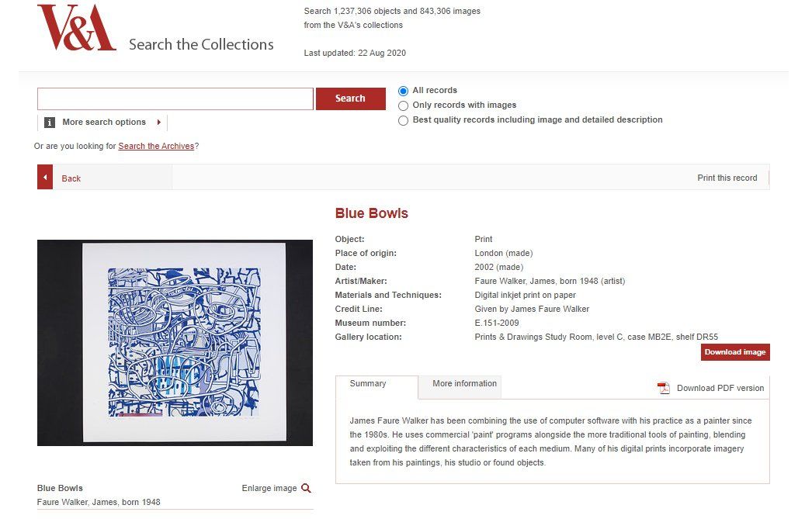
Task: Expand the More search options arrow
Action: point(159,123)
